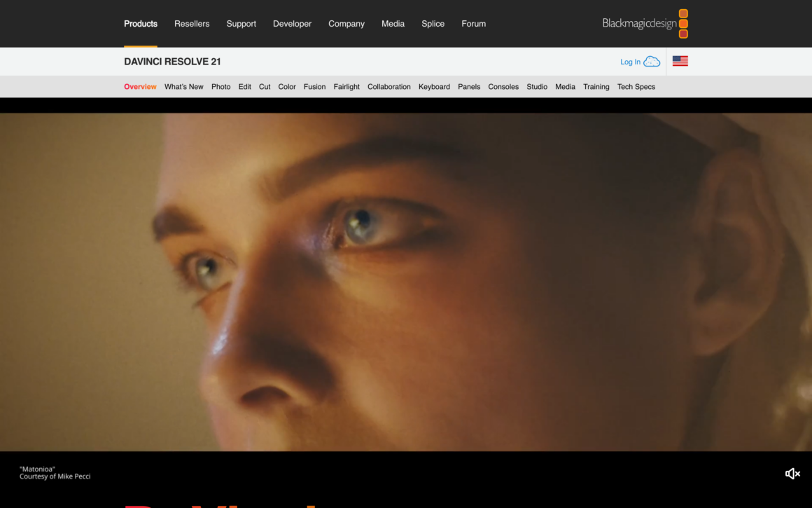Select the Fairlight tab

tap(346, 86)
